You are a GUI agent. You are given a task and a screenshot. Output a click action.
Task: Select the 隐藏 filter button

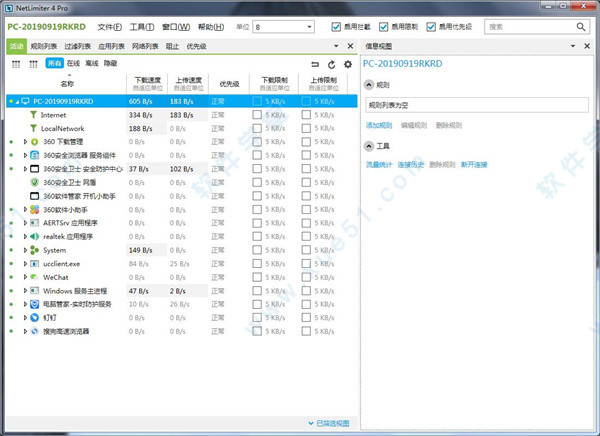pyautogui.click(x=111, y=63)
